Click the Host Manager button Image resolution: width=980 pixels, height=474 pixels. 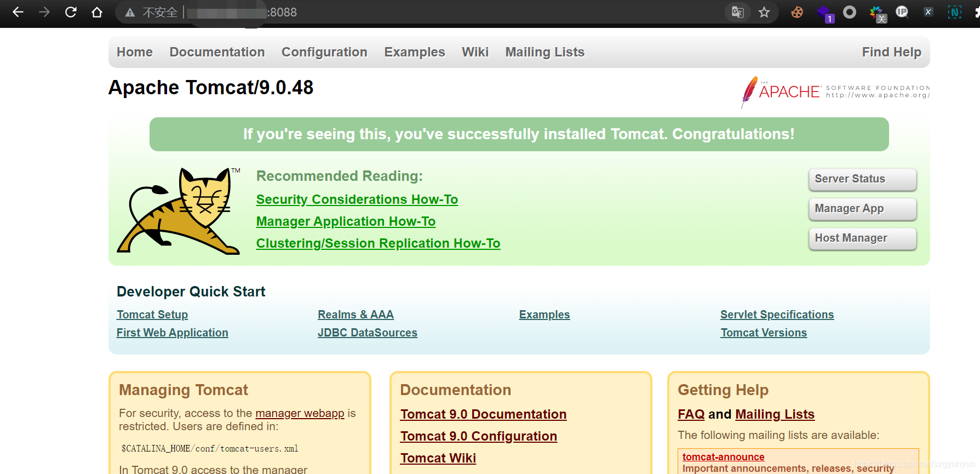(x=862, y=238)
